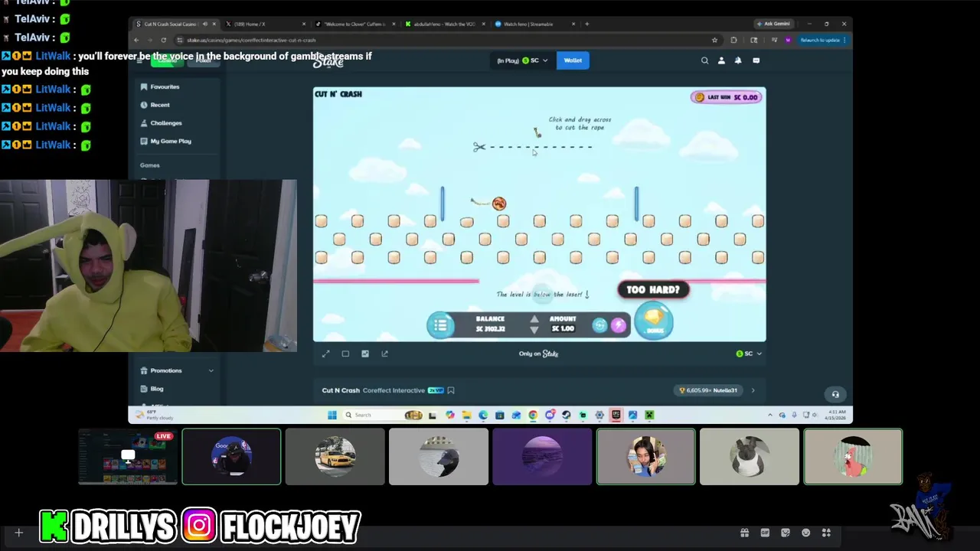Click the pop-out game icon
980x551 pixels.
click(x=385, y=354)
